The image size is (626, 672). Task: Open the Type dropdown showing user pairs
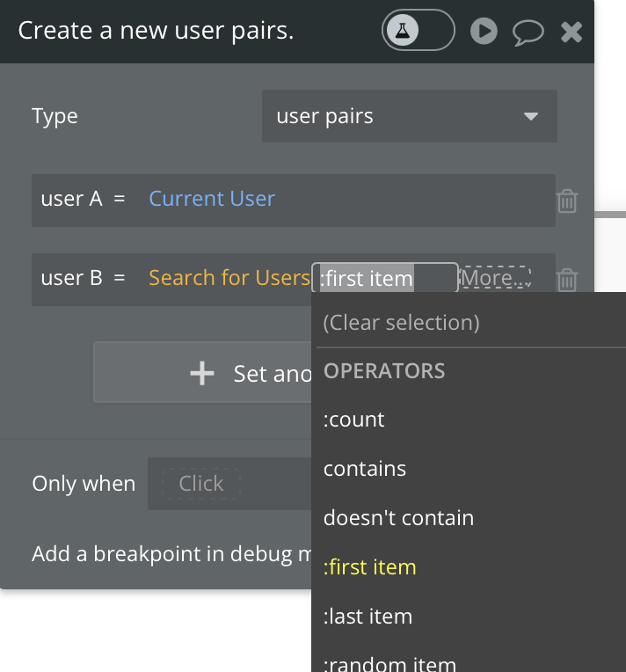pos(409,116)
